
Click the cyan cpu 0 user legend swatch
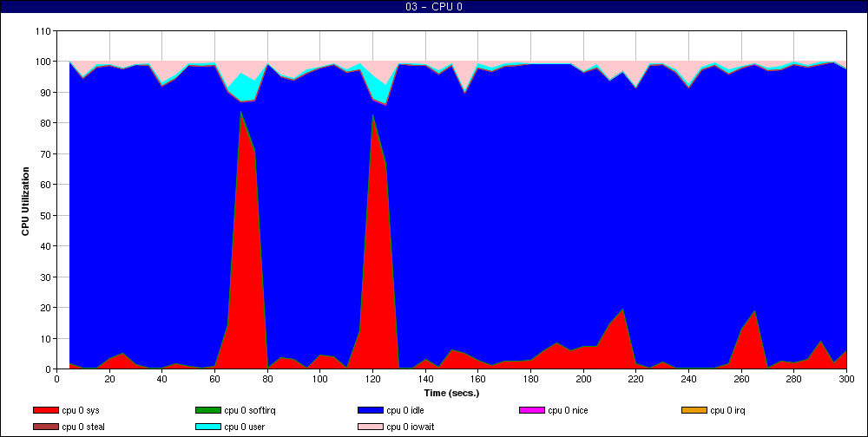coord(208,427)
